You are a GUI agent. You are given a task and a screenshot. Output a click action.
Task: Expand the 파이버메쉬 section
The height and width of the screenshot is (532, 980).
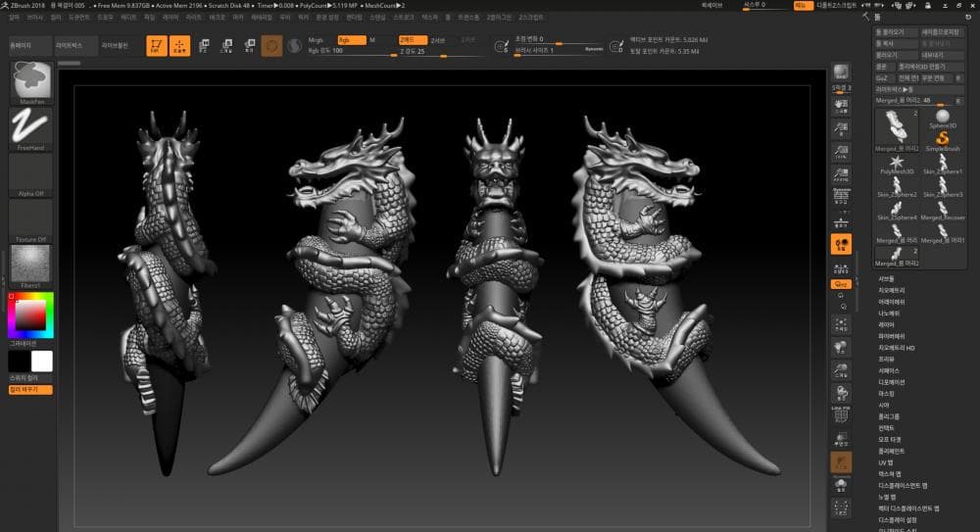[x=891, y=336]
